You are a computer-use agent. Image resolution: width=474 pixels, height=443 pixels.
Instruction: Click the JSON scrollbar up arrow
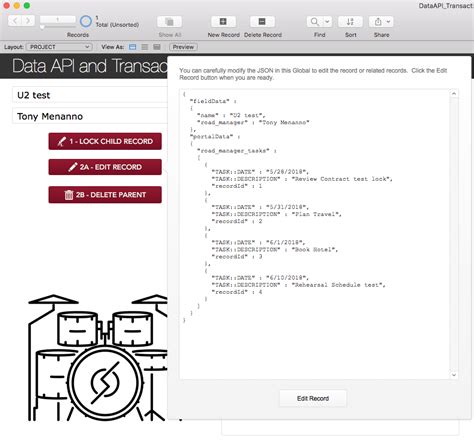[x=454, y=94]
